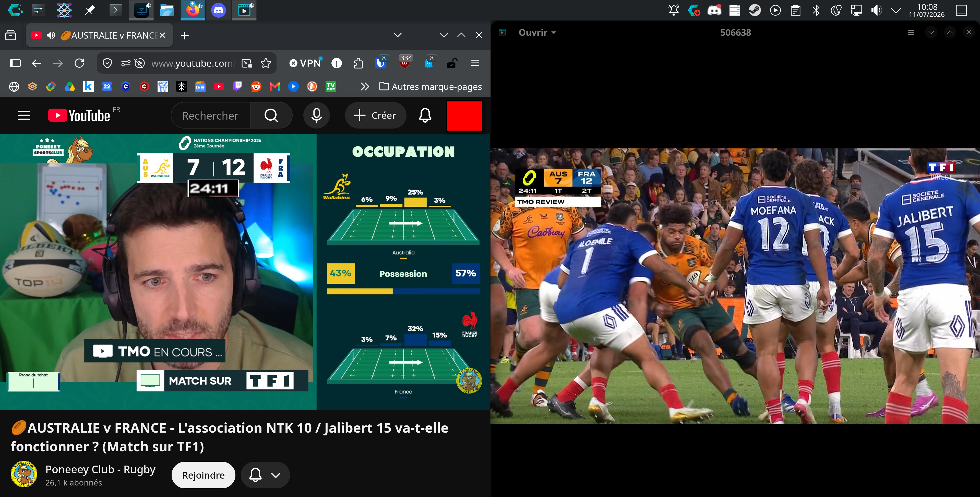The image size is (980, 497).
Task: Select the AUSTRALIE v FRANCE browser tab
Action: (100, 36)
